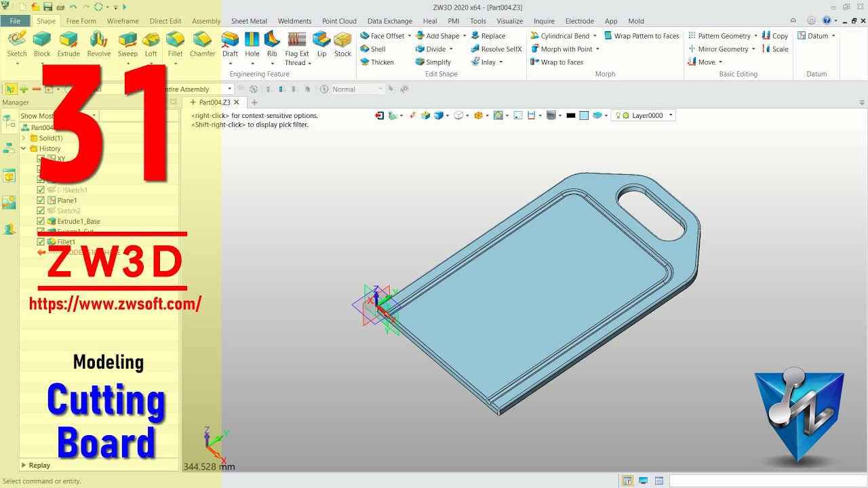
Task: Open the Add Shape dropdown arrow
Action: coord(465,36)
